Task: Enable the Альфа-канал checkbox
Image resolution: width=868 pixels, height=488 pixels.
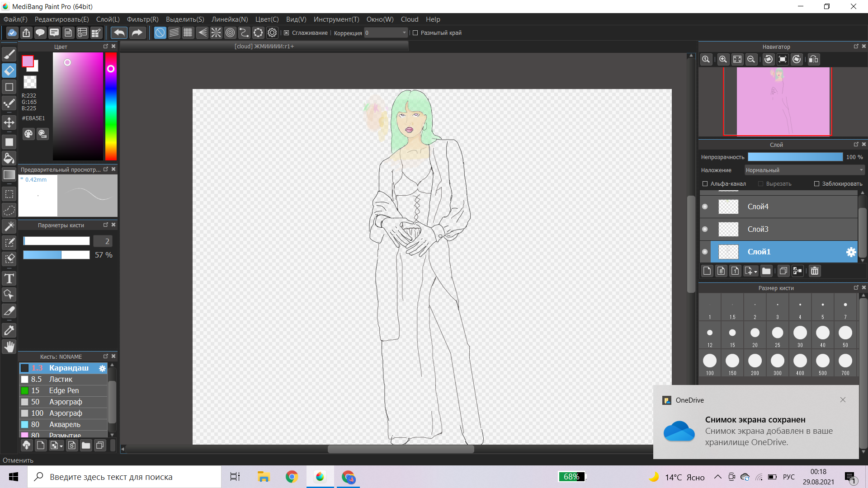Action: pyautogui.click(x=705, y=184)
